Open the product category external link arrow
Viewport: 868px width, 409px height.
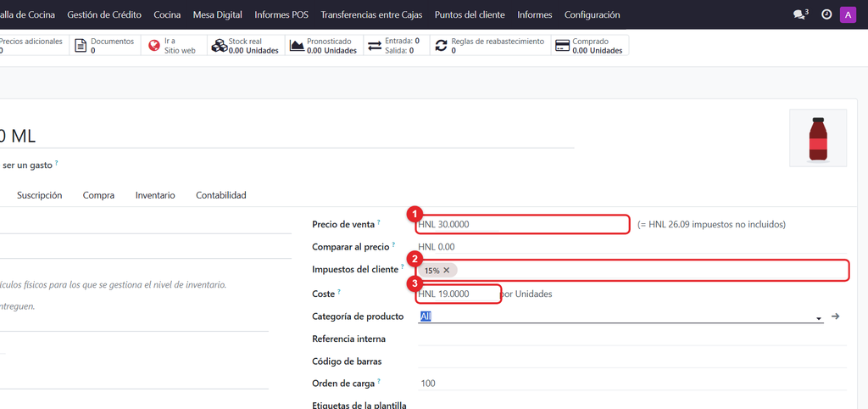pyautogui.click(x=836, y=317)
